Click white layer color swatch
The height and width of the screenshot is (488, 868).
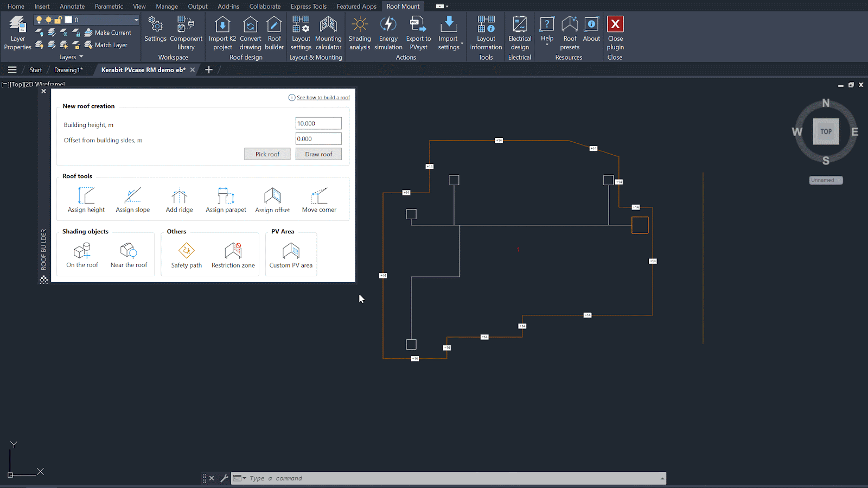[68, 20]
